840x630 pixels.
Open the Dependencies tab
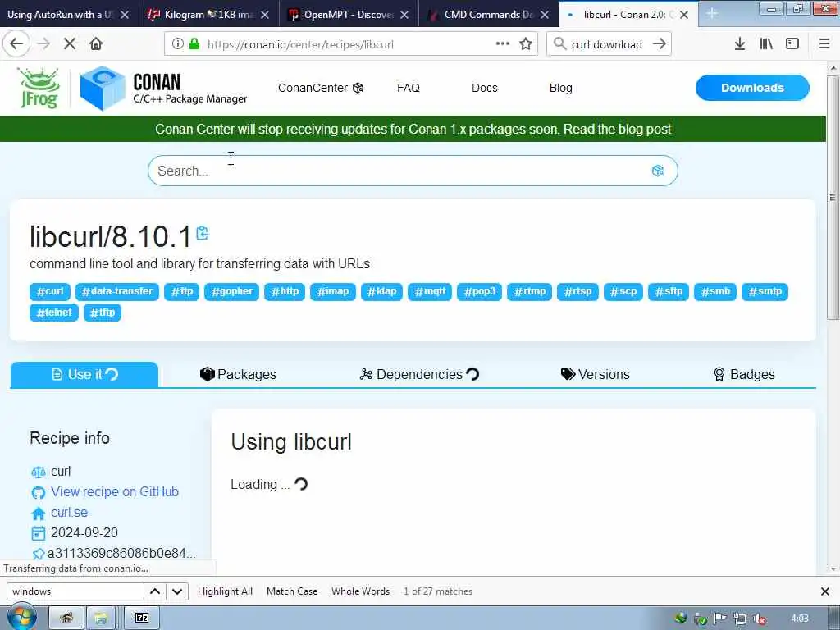pos(419,374)
